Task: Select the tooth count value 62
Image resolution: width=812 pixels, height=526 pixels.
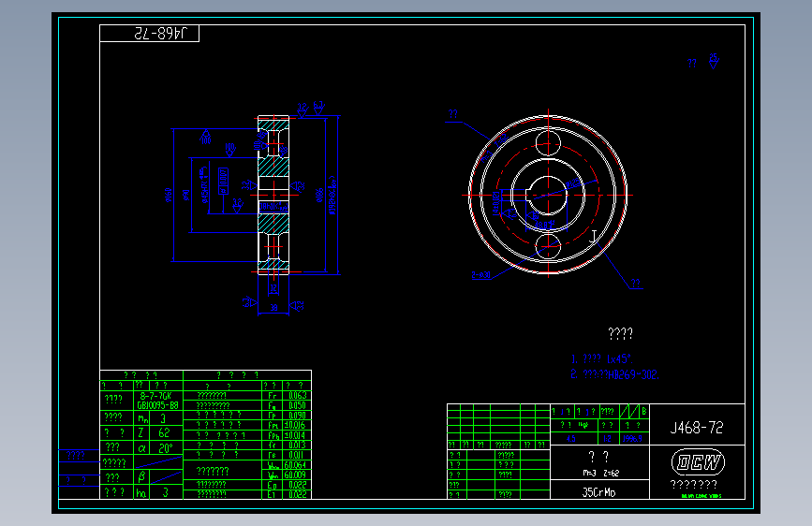Action: [164, 432]
